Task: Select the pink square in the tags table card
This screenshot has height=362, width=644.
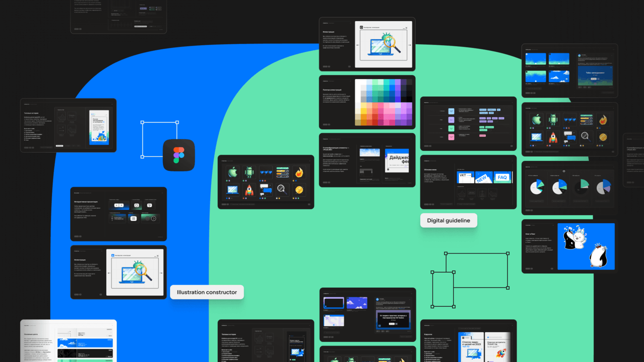Action: [x=451, y=137]
